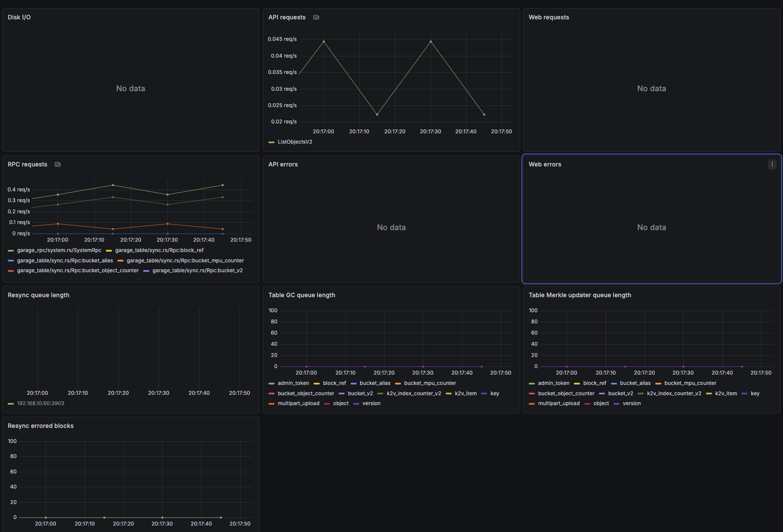
Task: Toggle the ListObjectsV2 series in API requests legend
Action: point(295,142)
